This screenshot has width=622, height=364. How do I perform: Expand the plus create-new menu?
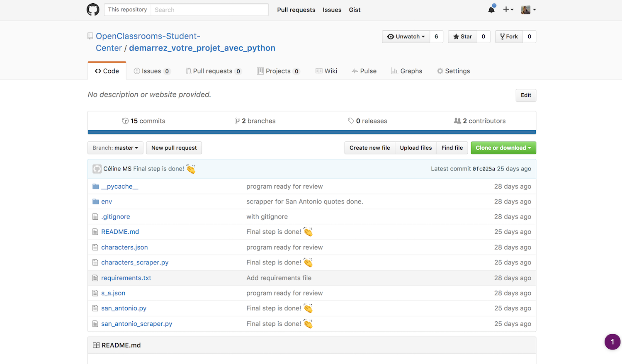click(x=508, y=9)
